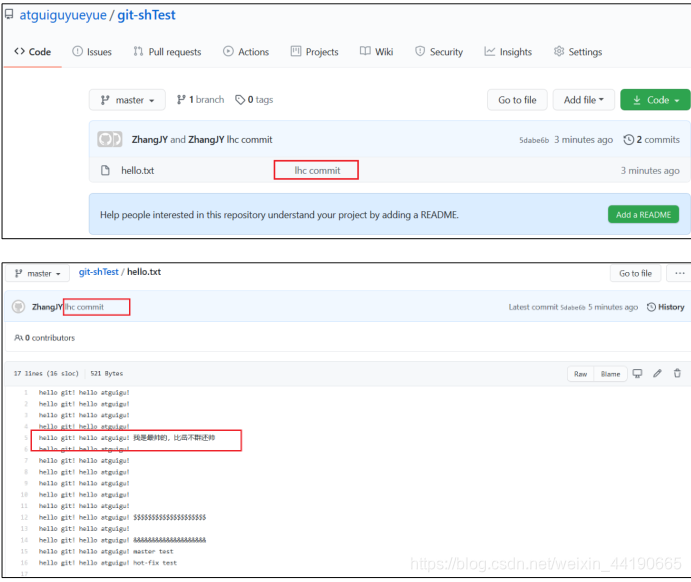View the 0 tags link

coord(254,100)
